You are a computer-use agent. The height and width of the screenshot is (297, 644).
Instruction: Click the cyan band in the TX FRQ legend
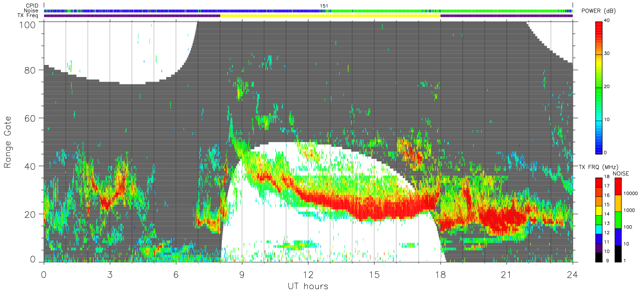[x=599, y=230]
